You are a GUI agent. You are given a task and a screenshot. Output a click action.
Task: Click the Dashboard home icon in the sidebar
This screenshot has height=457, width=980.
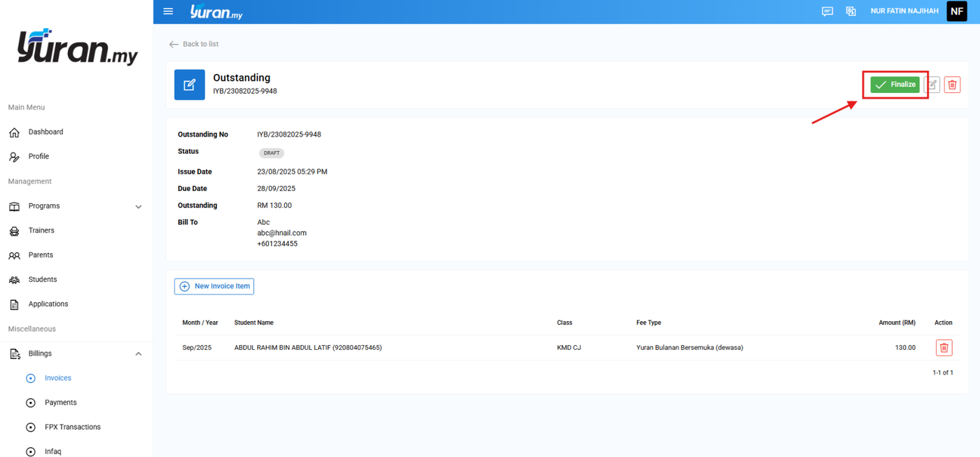click(x=14, y=132)
